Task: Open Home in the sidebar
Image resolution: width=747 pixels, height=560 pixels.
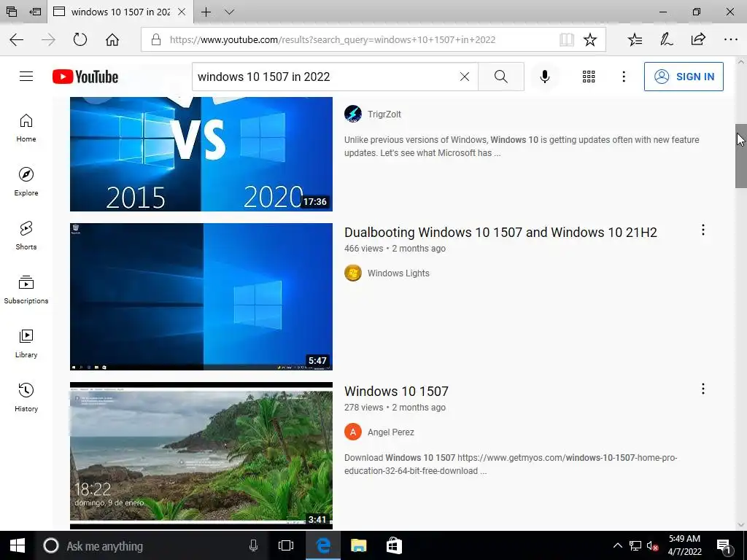Action: (26, 128)
